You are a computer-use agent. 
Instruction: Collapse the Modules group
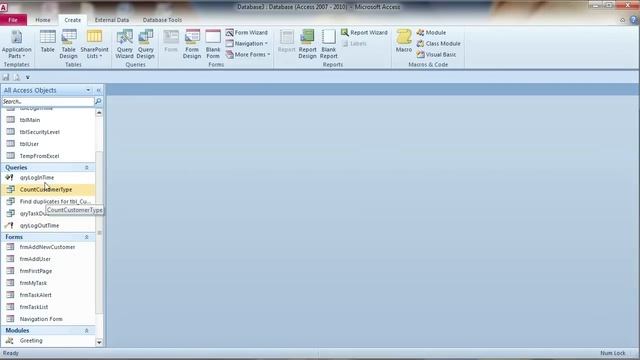click(87, 331)
